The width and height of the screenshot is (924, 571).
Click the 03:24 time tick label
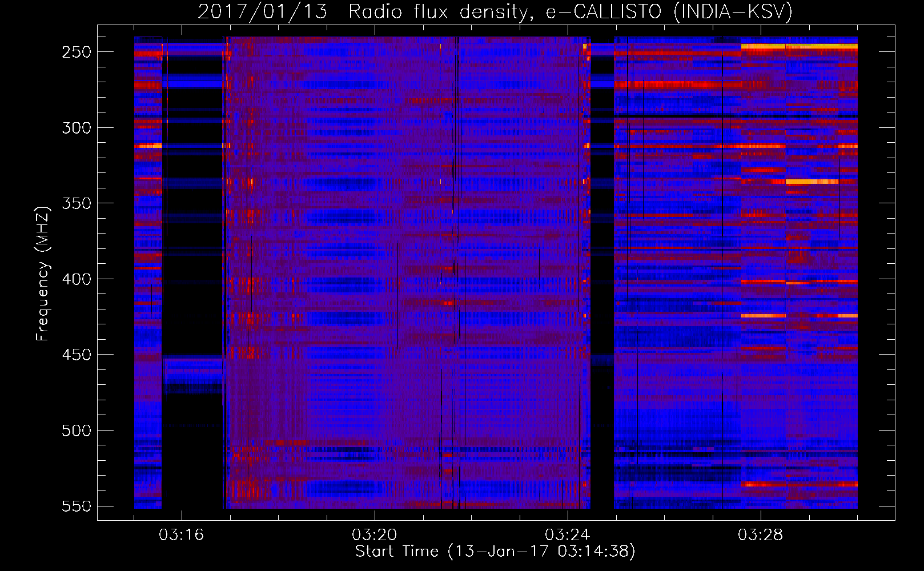(x=568, y=535)
